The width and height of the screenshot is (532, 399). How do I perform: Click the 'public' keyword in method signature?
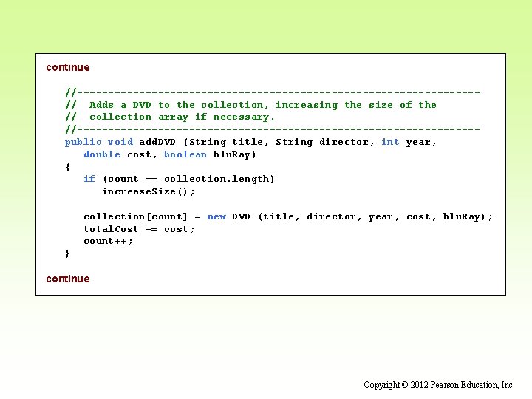tap(83, 142)
